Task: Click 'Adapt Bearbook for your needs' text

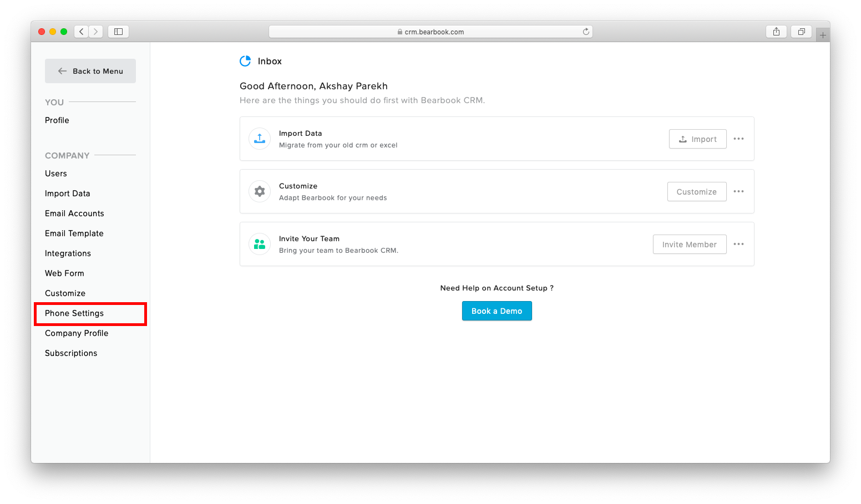Action: (333, 198)
